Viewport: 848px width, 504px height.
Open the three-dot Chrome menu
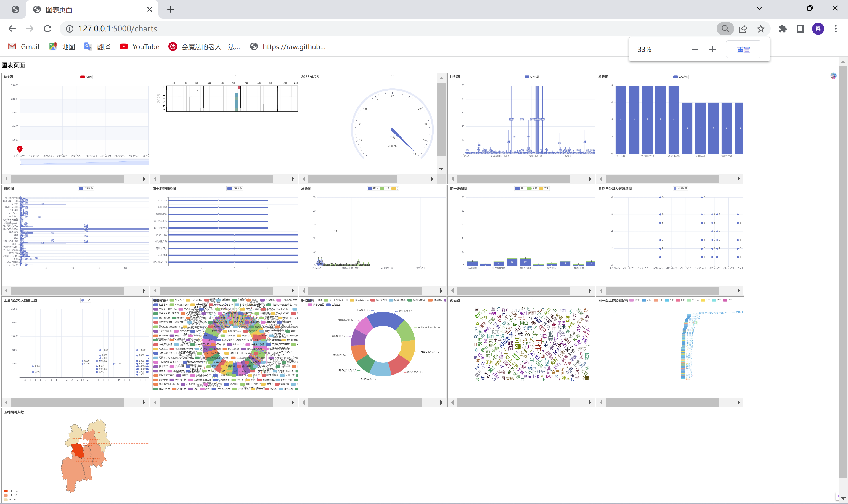pos(835,29)
